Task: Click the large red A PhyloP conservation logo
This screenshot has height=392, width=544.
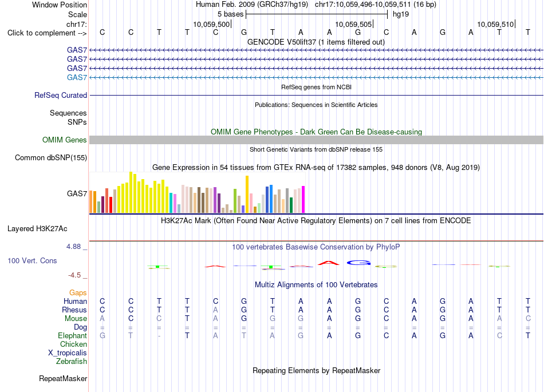Action: click(329, 263)
